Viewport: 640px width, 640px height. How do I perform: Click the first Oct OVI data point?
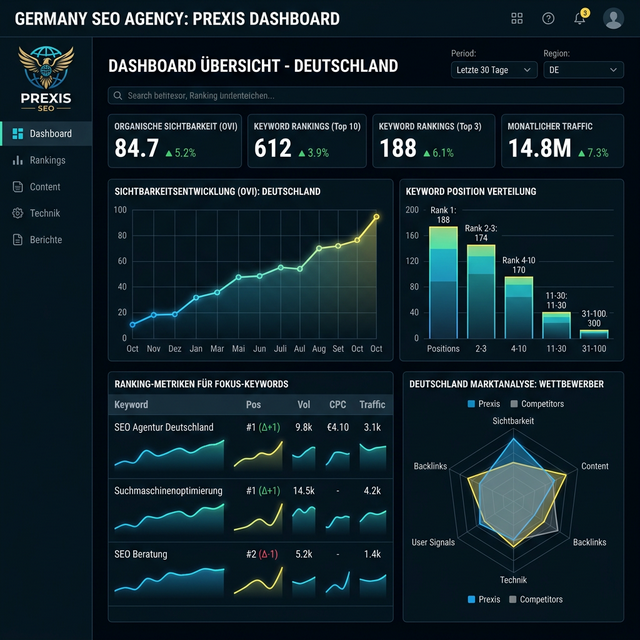(x=132, y=325)
